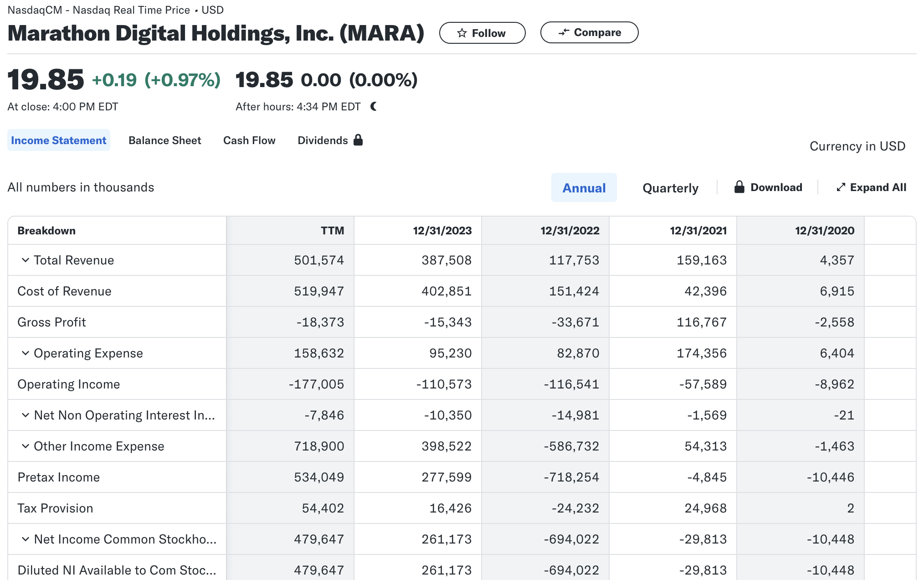Expand the Total Revenue row

point(26,260)
